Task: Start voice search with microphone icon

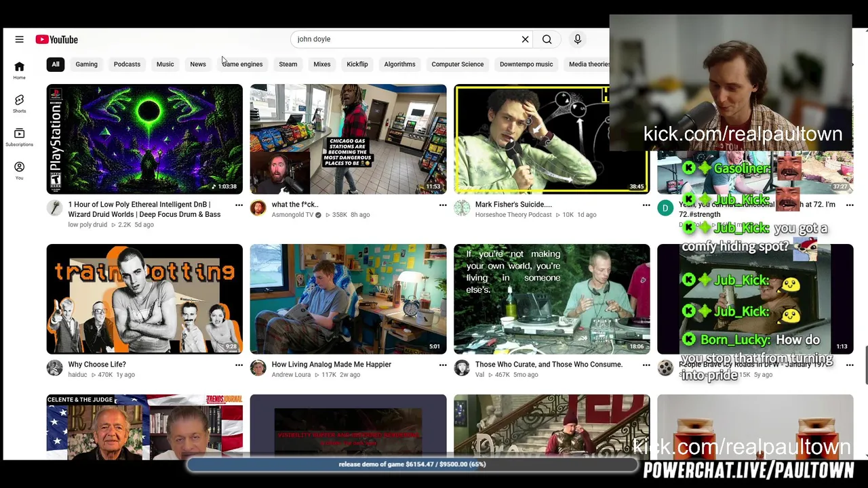Action: pos(578,39)
